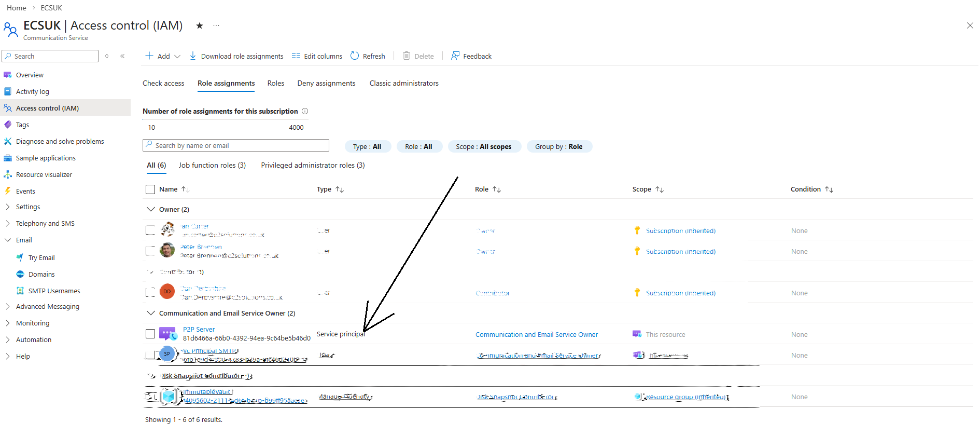Open the more options ellipsis in header
This screenshot has width=980, height=436.
216,25
